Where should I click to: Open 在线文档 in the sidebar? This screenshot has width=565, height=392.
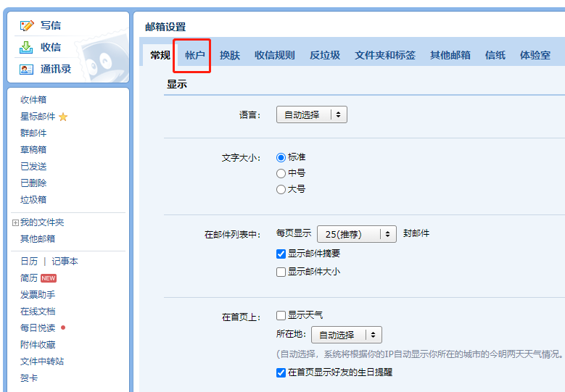38,312
